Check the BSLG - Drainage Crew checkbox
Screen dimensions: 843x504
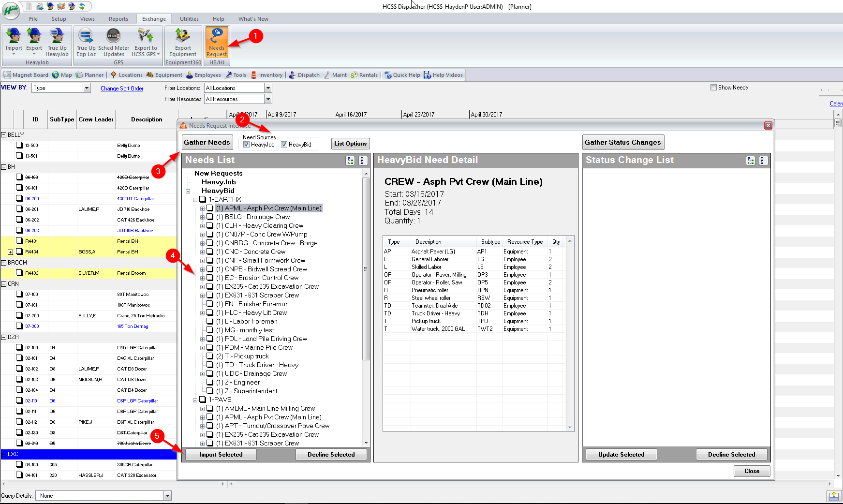click(210, 217)
